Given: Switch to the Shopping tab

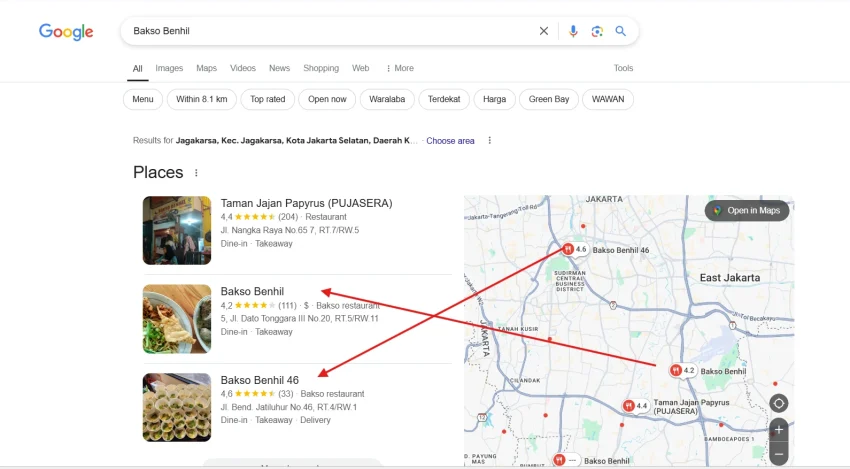Looking at the screenshot, I should 321,68.
